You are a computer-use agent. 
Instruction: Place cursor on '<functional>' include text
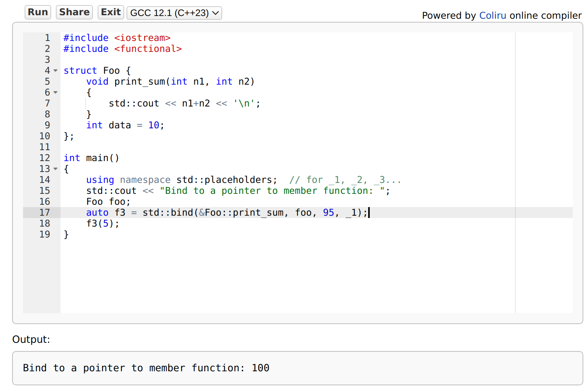(148, 49)
